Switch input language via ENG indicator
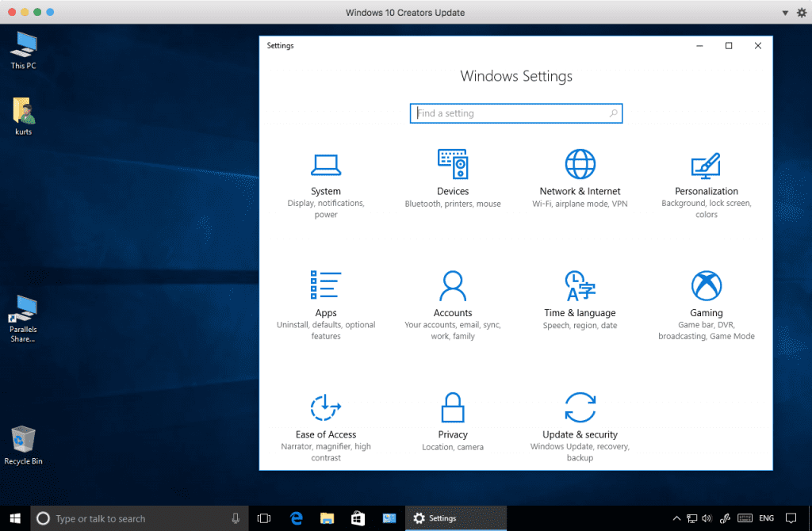 click(767, 518)
